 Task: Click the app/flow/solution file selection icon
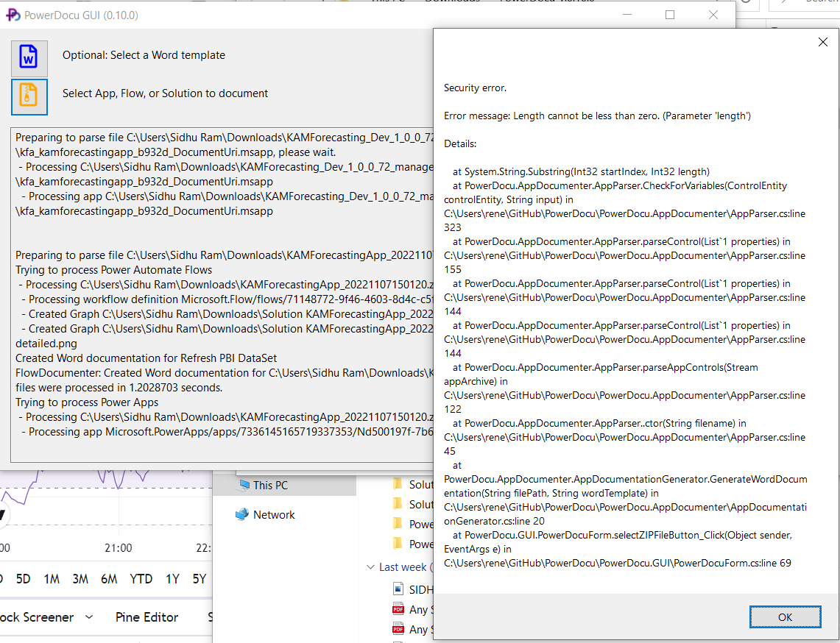click(x=29, y=96)
